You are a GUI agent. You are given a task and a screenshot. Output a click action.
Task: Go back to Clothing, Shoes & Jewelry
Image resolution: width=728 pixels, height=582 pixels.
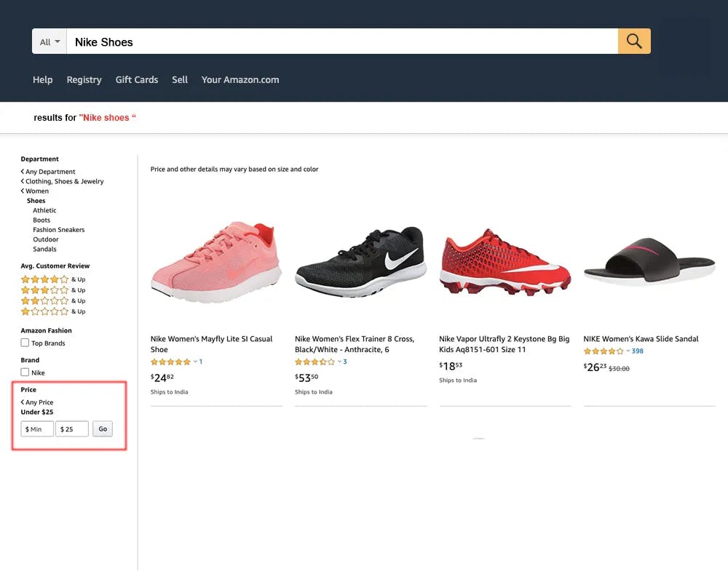[62, 181]
